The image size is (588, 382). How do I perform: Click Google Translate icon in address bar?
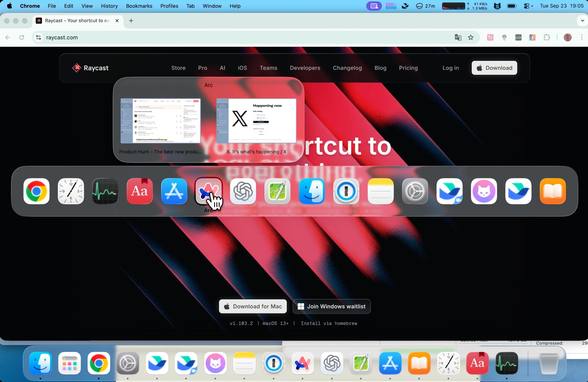[458, 37]
